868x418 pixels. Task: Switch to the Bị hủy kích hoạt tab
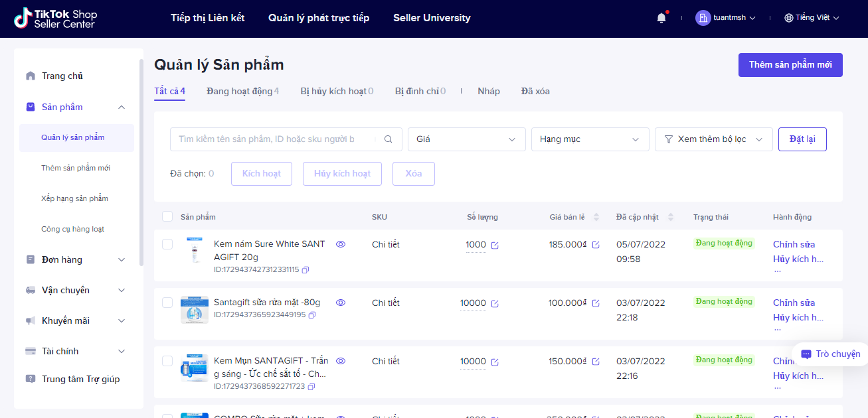tap(337, 91)
